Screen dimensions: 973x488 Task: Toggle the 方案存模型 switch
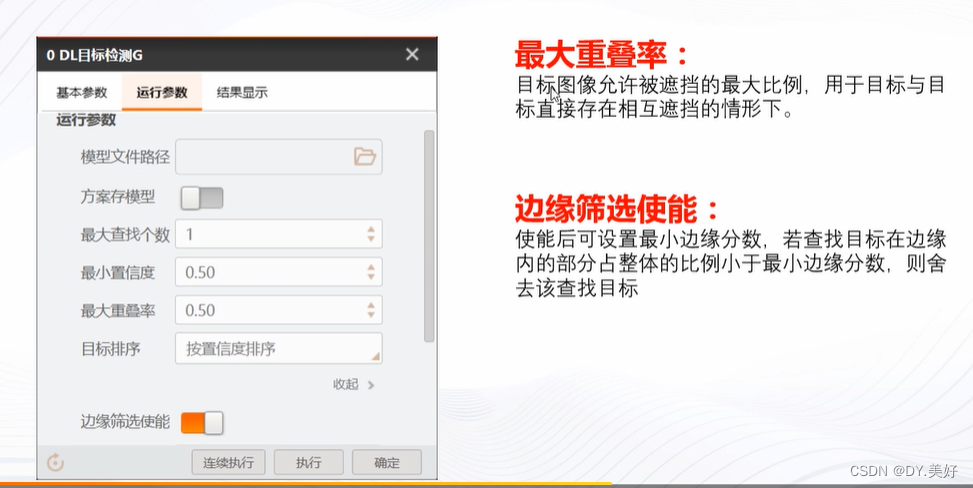tap(202, 198)
